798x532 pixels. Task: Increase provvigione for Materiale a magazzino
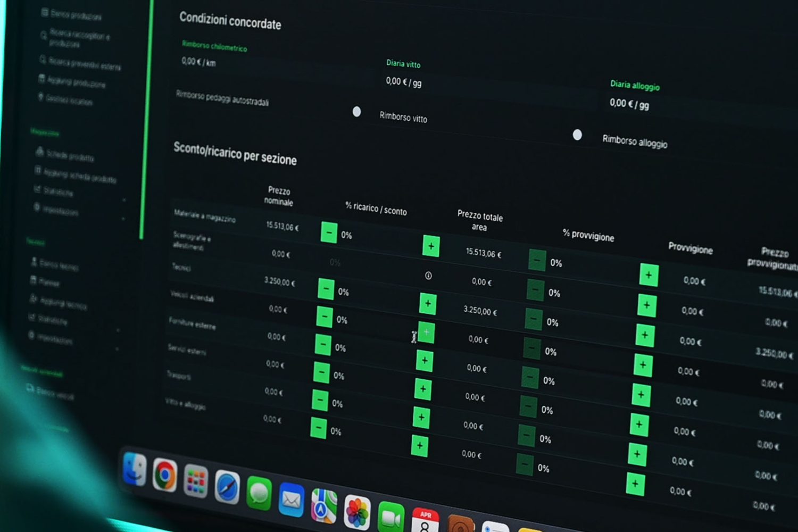[x=649, y=275]
